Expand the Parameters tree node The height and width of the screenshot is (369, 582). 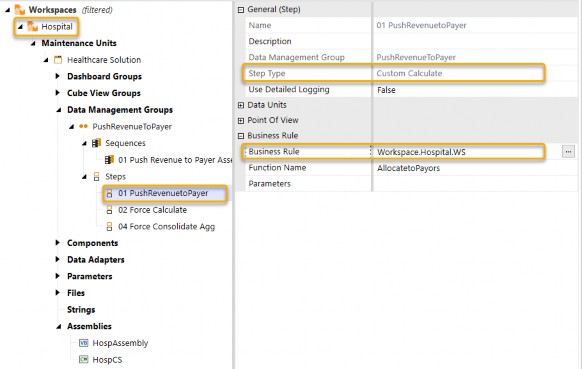click(x=58, y=276)
